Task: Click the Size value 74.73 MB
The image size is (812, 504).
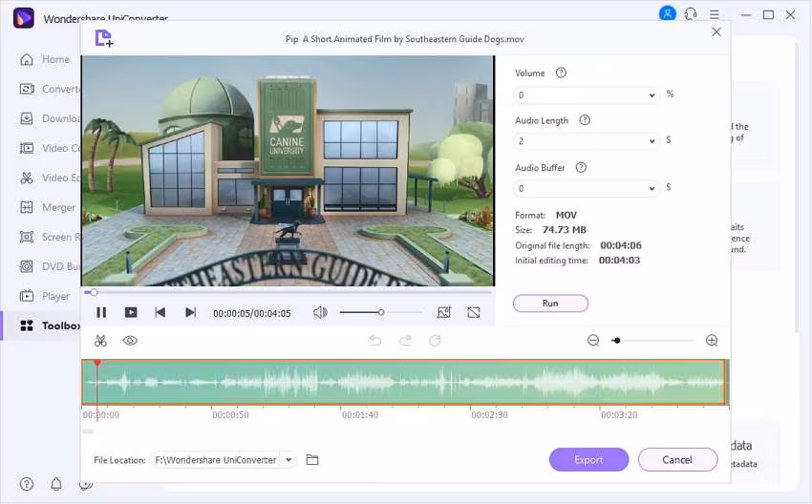Action: [x=565, y=230]
